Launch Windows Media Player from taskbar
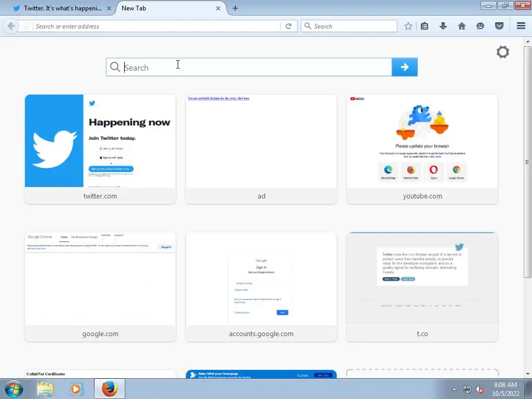 point(77,389)
